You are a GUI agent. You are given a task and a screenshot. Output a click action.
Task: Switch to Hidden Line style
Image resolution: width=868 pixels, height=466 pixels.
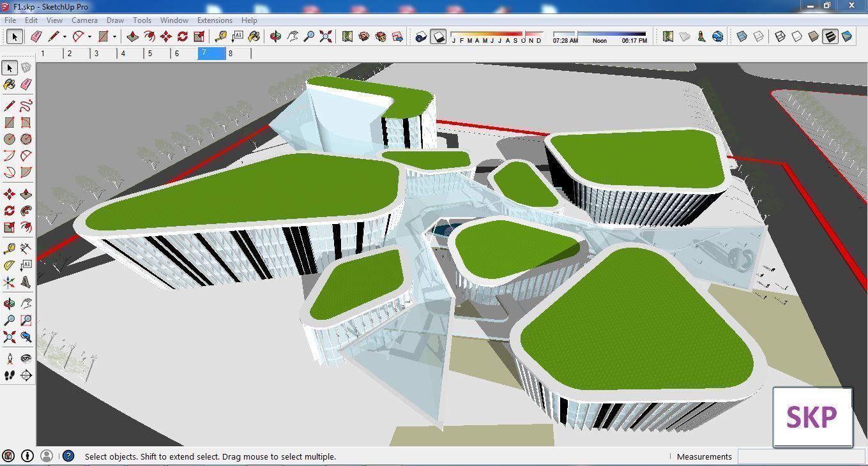point(797,37)
